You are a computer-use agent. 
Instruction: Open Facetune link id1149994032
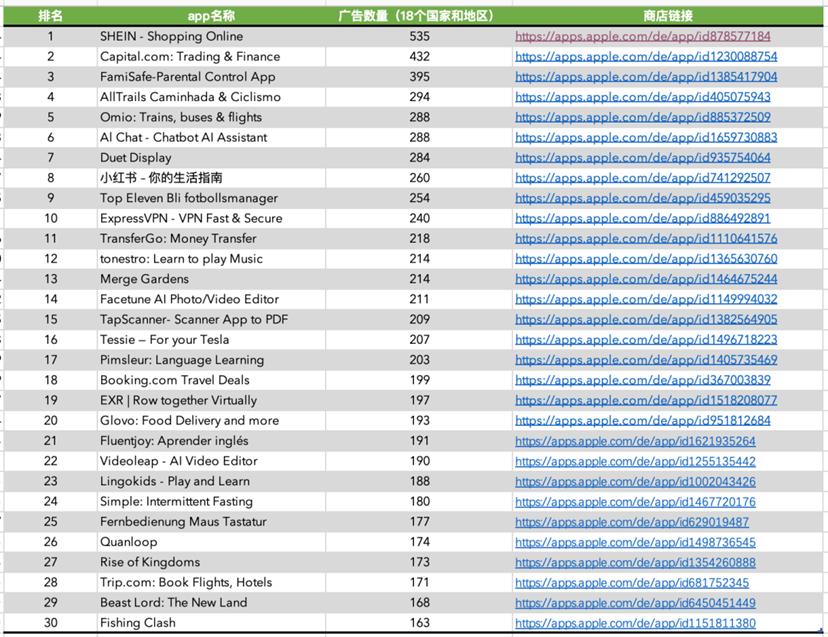[x=646, y=299]
